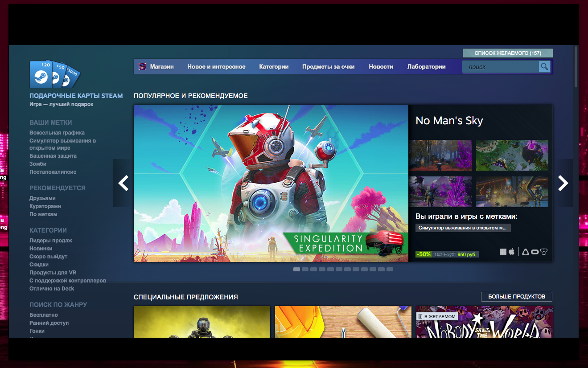Click the triangular Valve Index VR icon
Viewport: 588px width, 368px height.
pos(526,252)
